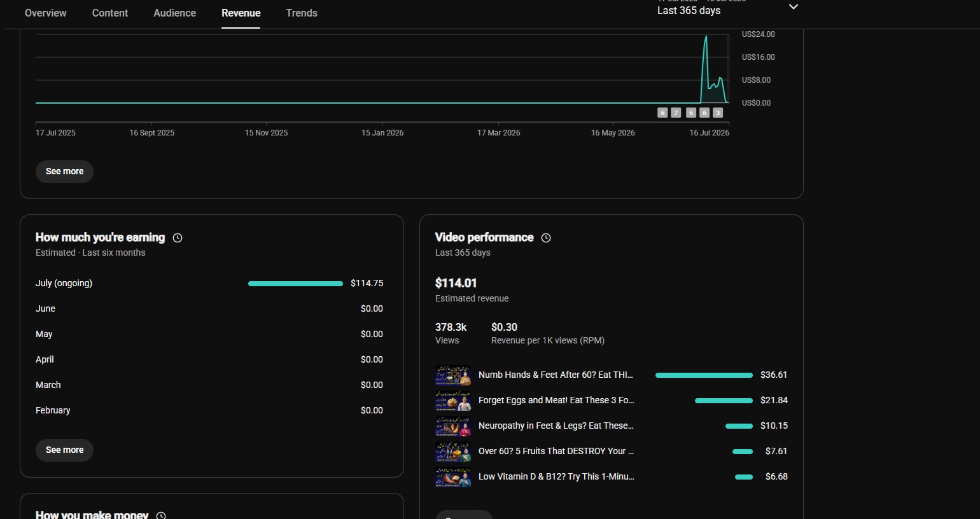Select the Revenue tab
The height and width of the screenshot is (519, 980).
(x=241, y=13)
